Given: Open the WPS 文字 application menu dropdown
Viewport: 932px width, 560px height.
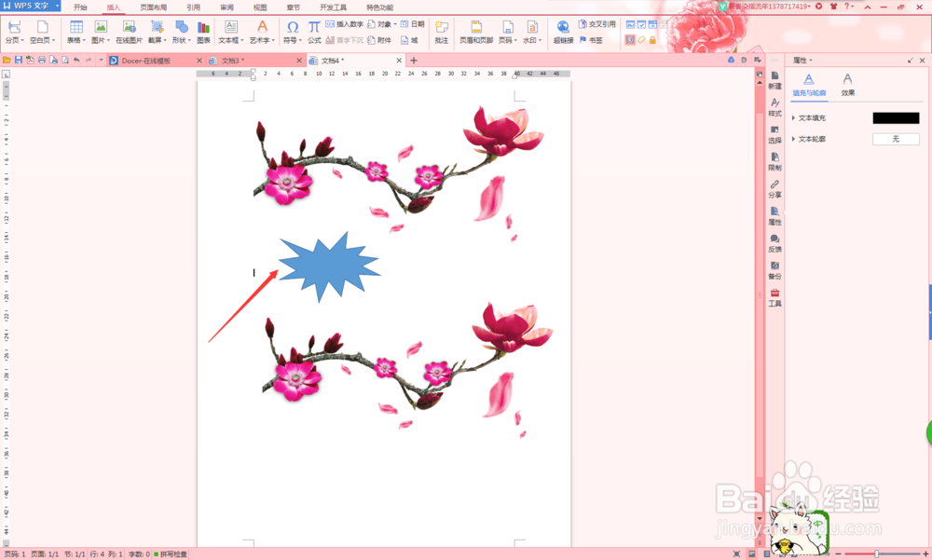Looking at the screenshot, I should pyautogui.click(x=58, y=6).
